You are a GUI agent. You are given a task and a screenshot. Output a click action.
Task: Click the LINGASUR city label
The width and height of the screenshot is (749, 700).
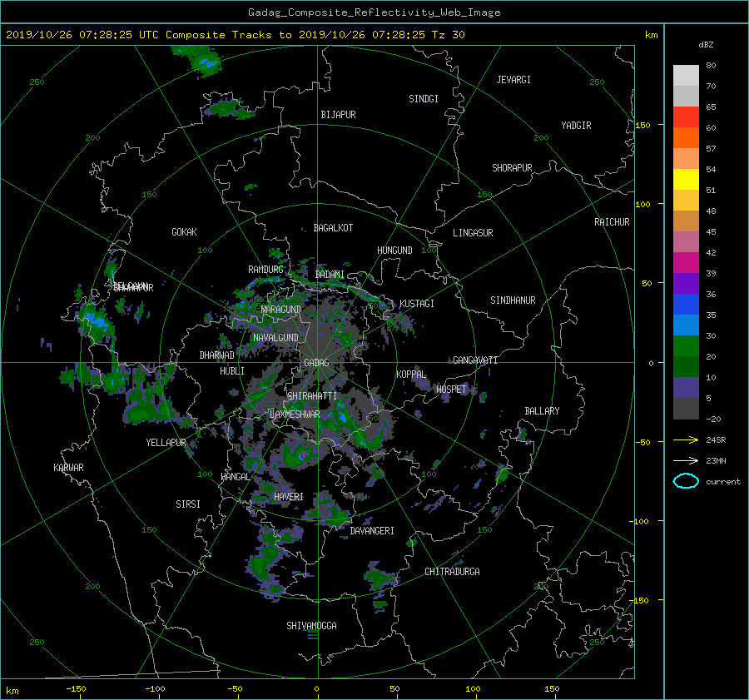tap(473, 233)
